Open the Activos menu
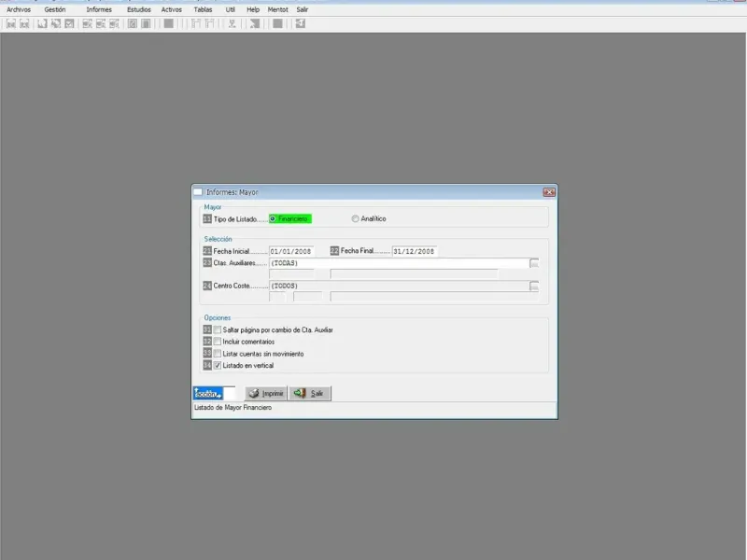 [172, 9]
